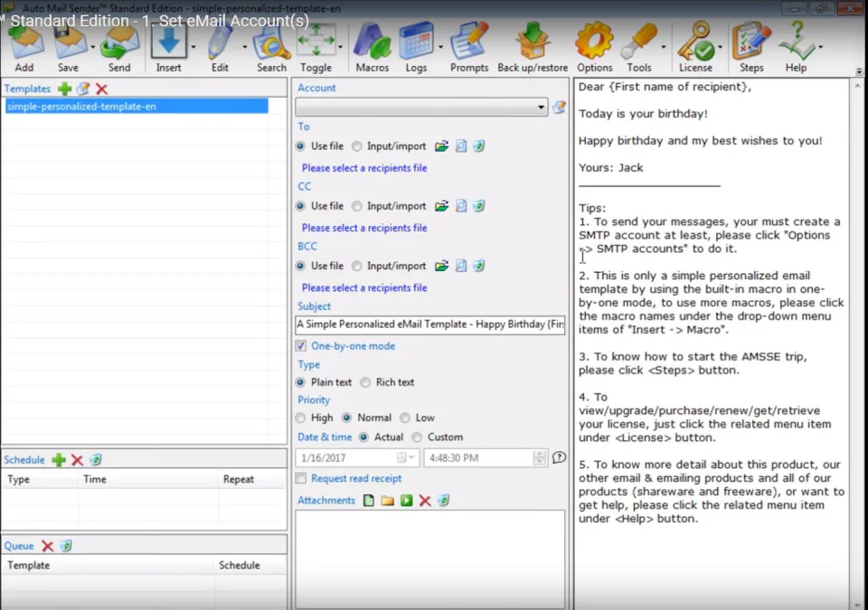Expand the Toggle dropdown arrow
868x610 pixels.
pyautogui.click(x=340, y=47)
